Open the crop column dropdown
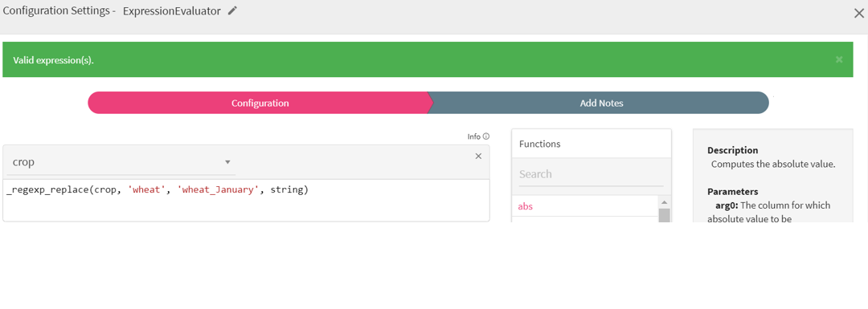The height and width of the screenshot is (309, 868). 121,162
